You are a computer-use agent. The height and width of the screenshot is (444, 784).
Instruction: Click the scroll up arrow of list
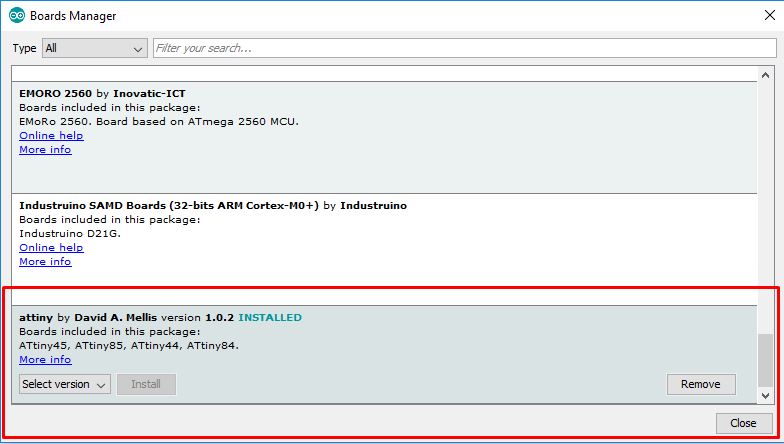[765, 75]
